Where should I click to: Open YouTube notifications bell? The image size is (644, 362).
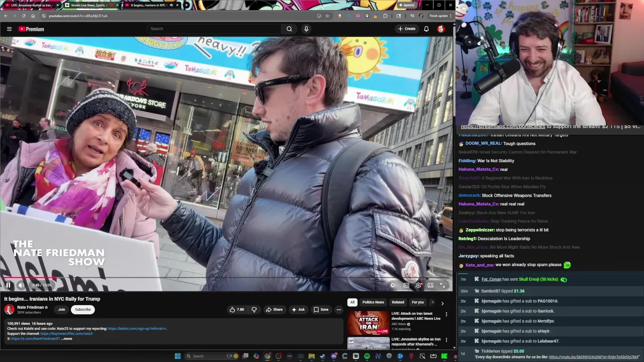tap(426, 29)
